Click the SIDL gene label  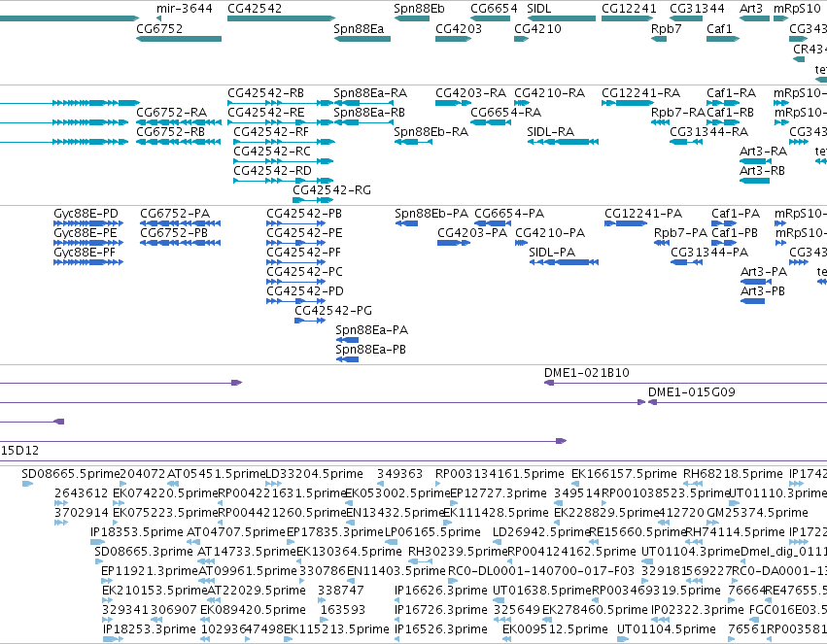tap(538, 9)
